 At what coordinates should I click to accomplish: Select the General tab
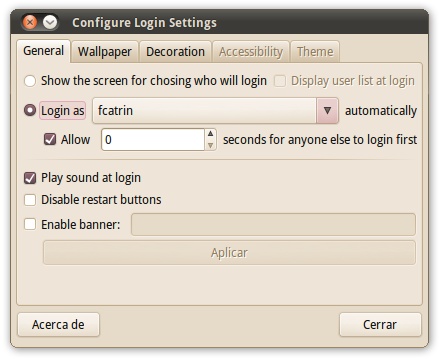point(43,51)
